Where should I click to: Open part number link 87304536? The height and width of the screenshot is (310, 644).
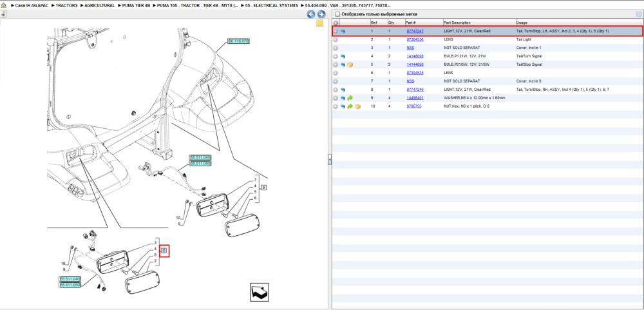pyautogui.click(x=415, y=39)
